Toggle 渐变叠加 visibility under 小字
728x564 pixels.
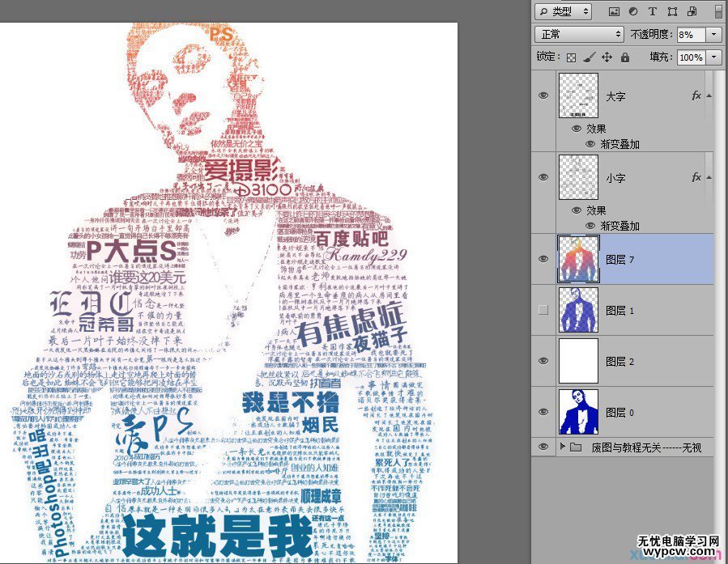click(x=590, y=226)
